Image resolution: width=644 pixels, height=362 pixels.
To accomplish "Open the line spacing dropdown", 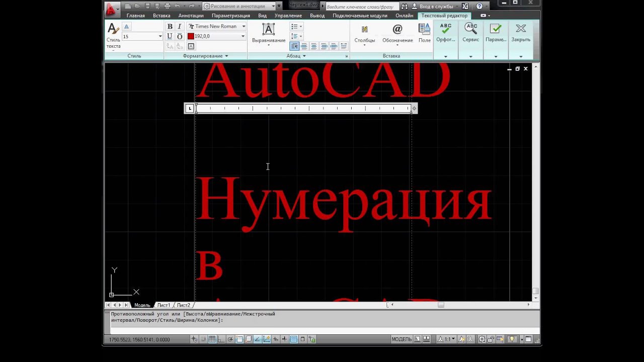I will pyautogui.click(x=297, y=36).
